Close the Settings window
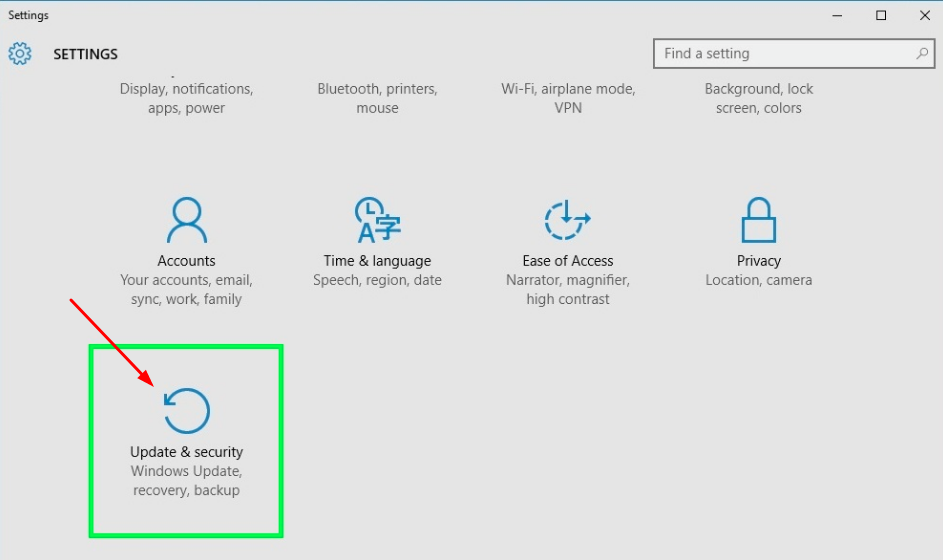This screenshot has height=560, width=943. click(924, 16)
